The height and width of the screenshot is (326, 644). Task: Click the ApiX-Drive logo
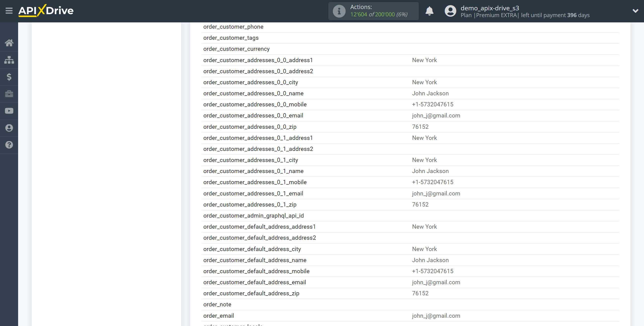[x=46, y=11]
